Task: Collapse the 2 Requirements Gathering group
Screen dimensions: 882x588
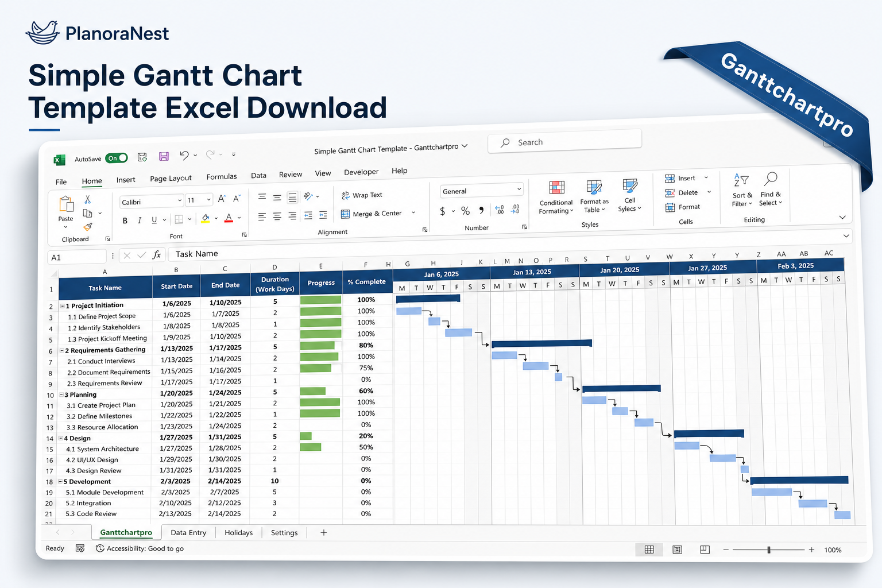Action: click(x=62, y=350)
